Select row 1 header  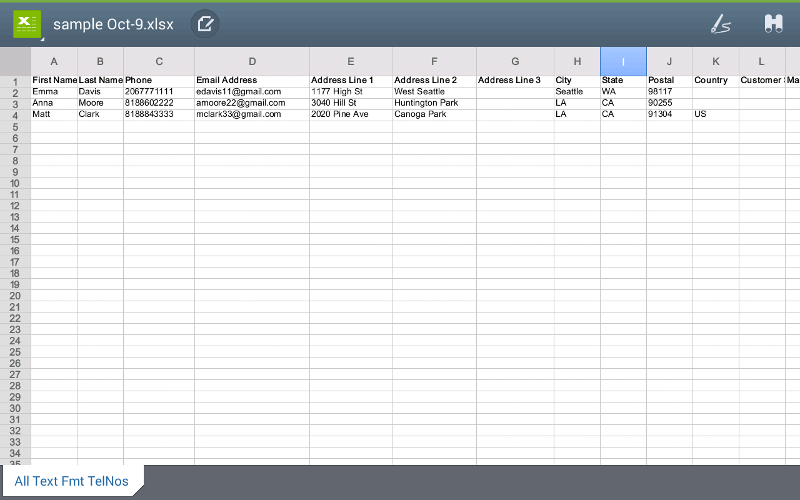[15, 81]
